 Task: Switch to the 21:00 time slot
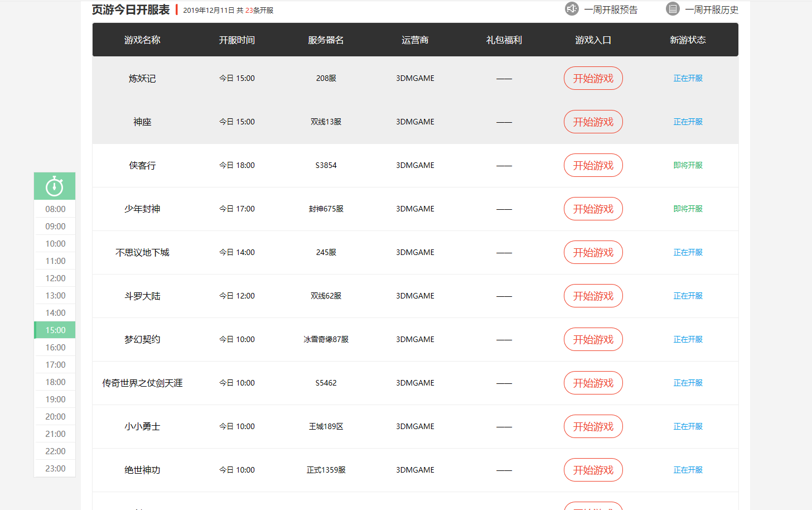point(55,434)
